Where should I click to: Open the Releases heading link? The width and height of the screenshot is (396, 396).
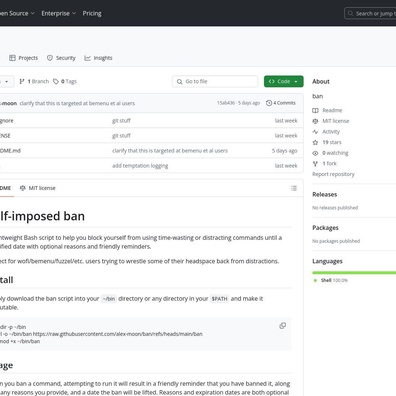(x=325, y=194)
